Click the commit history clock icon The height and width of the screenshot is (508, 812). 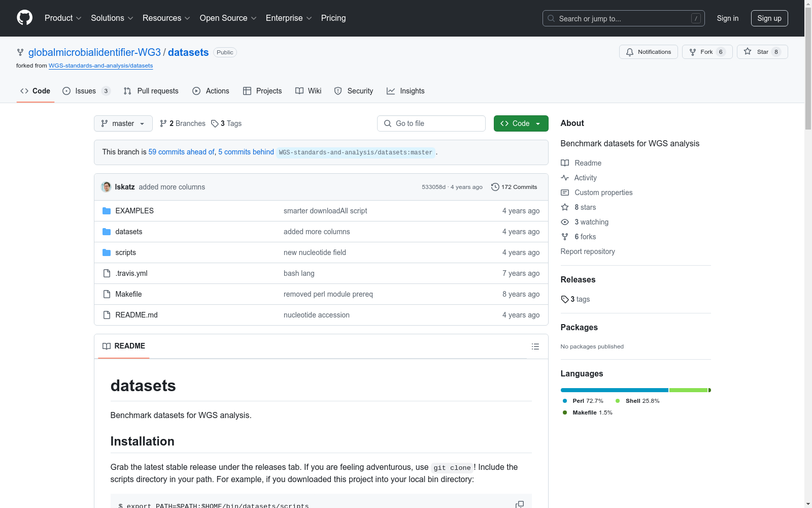tap(495, 187)
